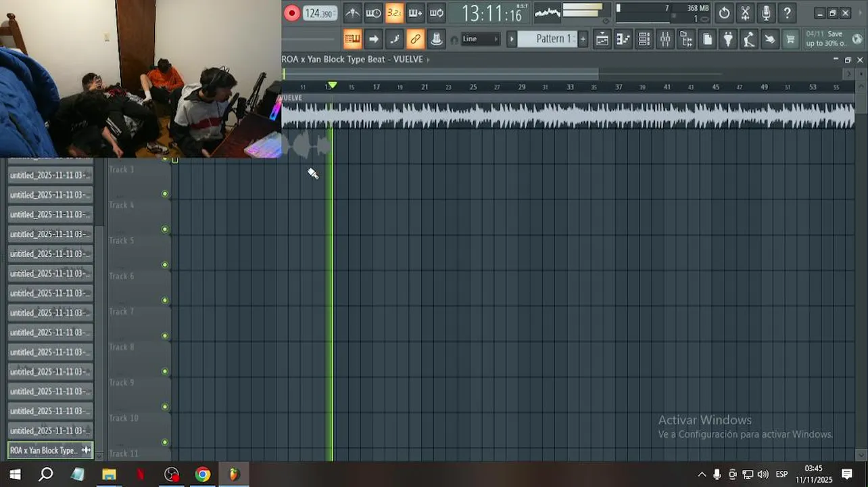The image size is (868, 487).
Task: Click the playlist scroll-right arrow
Action: 849,73
